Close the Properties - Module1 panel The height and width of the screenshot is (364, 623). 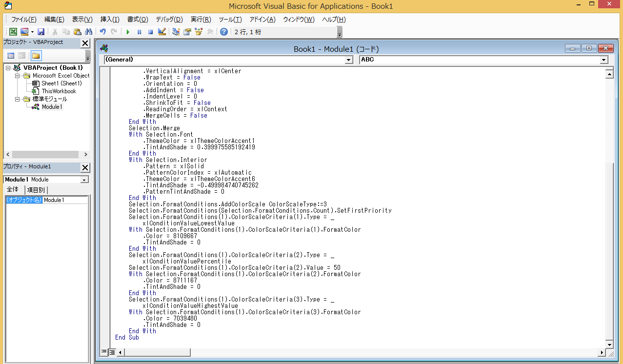coord(85,168)
